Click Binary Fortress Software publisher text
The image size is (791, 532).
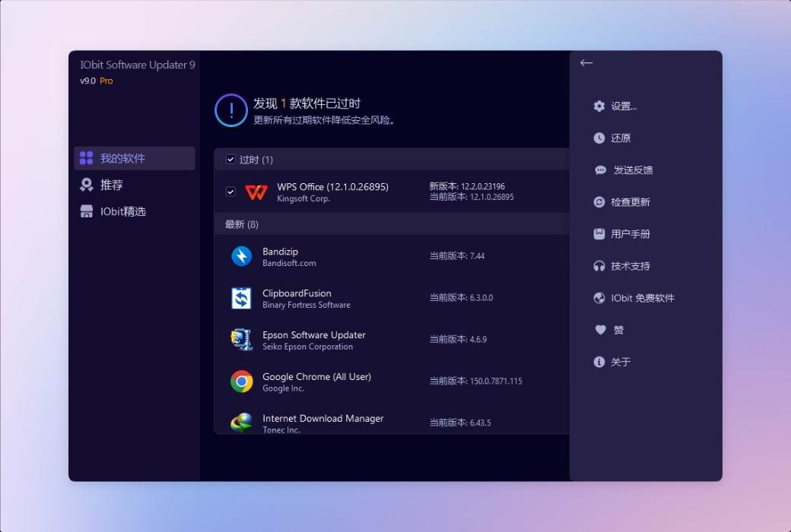click(x=307, y=305)
